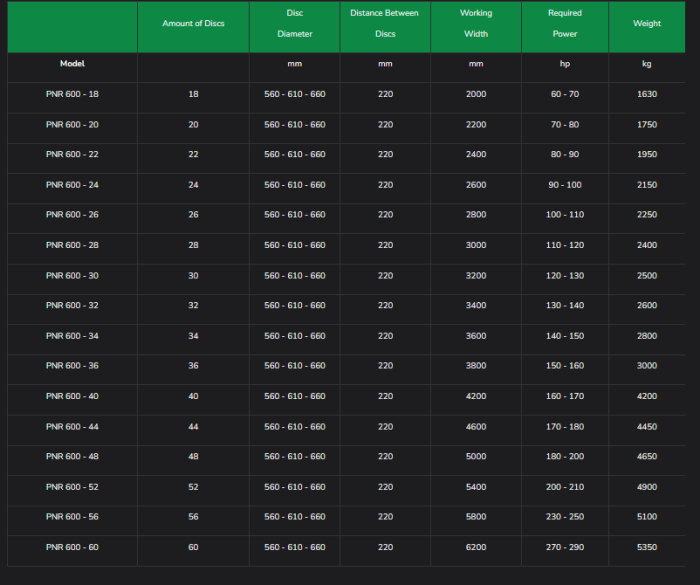Select the 1630 weight cell
The width and height of the screenshot is (700, 585).
[647, 94]
